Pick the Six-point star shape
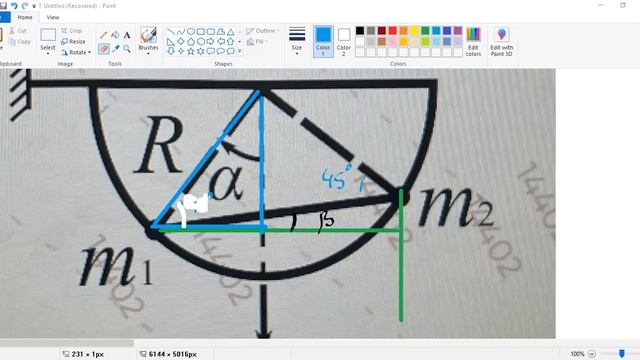Viewport: 640px width, 360px height. (x=200, y=51)
